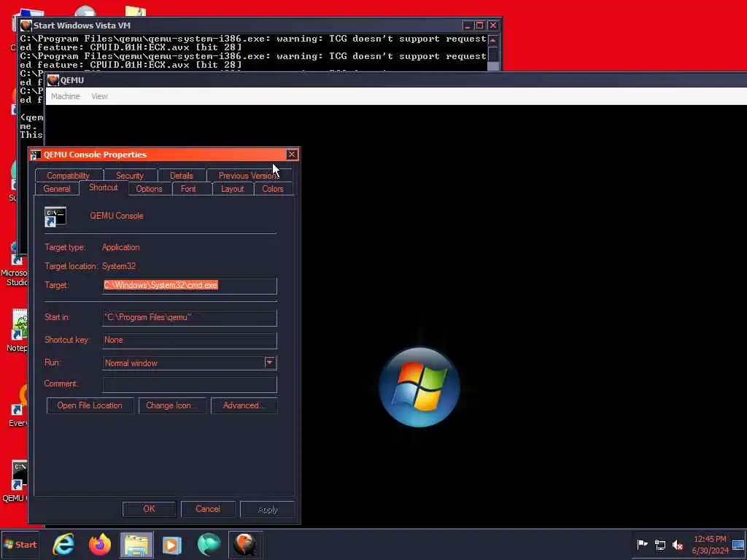Click the network tray icon
Image resolution: width=747 pixels, height=560 pixels.
pyautogui.click(x=659, y=545)
